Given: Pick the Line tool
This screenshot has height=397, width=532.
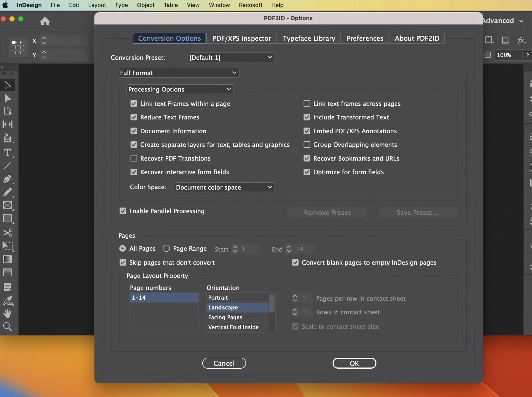Looking at the screenshot, I should tap(8, 165).
